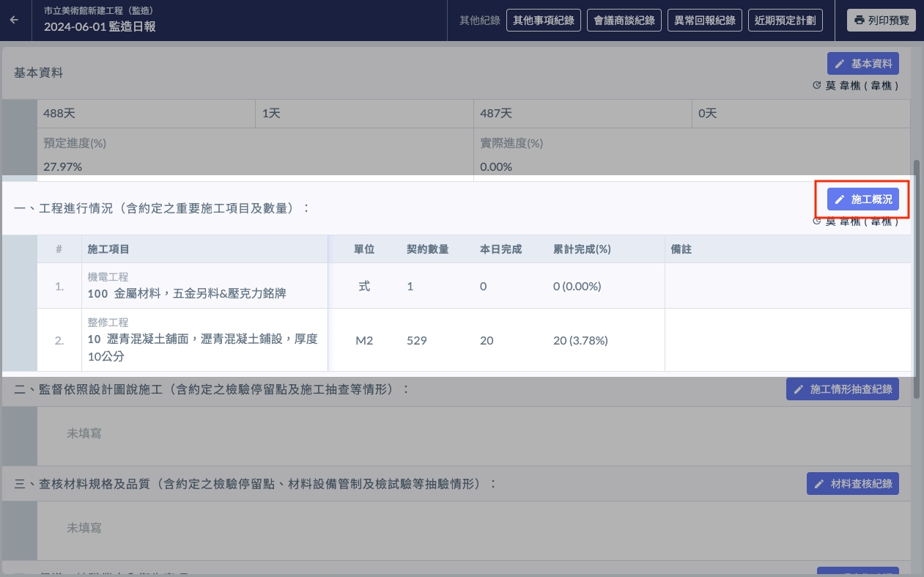Open 其他事項紀錄 records

[x=543, y=21]
